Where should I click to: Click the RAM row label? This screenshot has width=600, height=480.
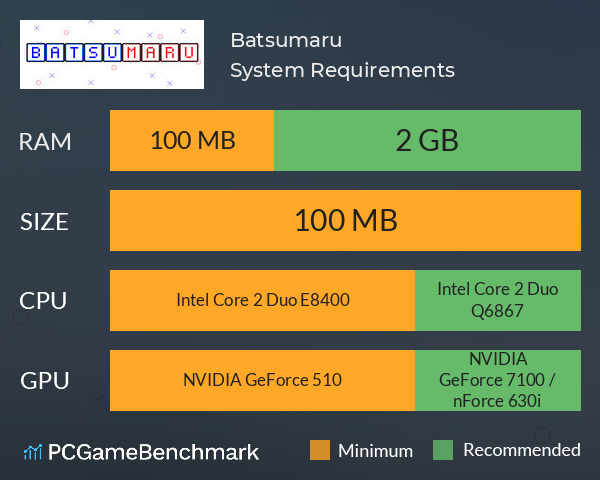click(x=45, y=142)
